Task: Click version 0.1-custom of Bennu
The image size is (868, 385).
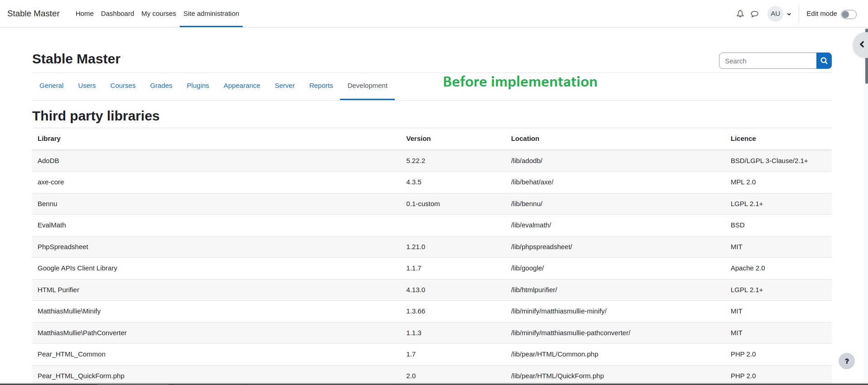Action: tap(423, 204)
